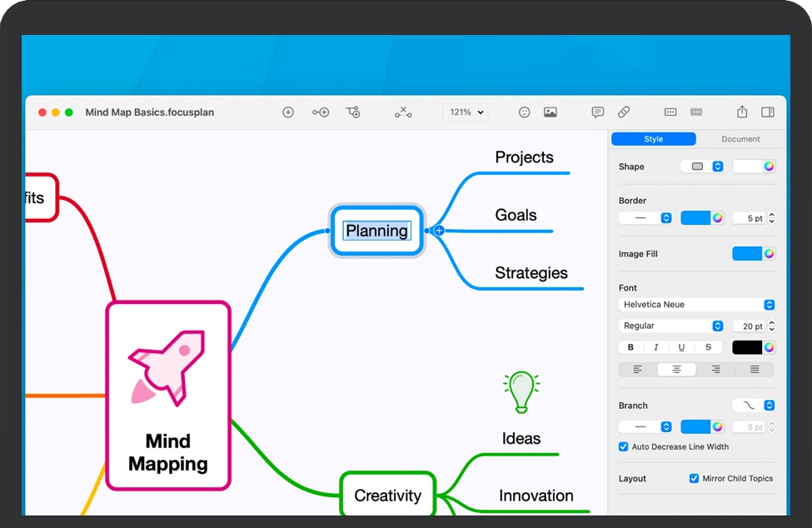Disable Mirror Child Topics checkbox

695,479
